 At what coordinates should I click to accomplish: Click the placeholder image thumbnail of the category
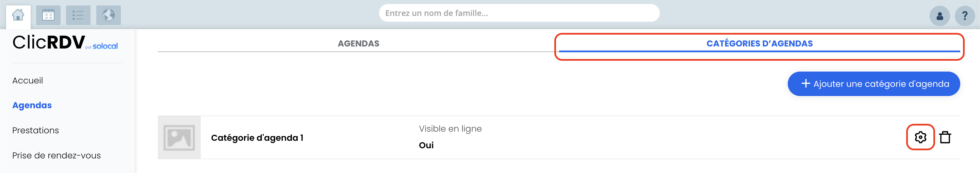(179, 137)
